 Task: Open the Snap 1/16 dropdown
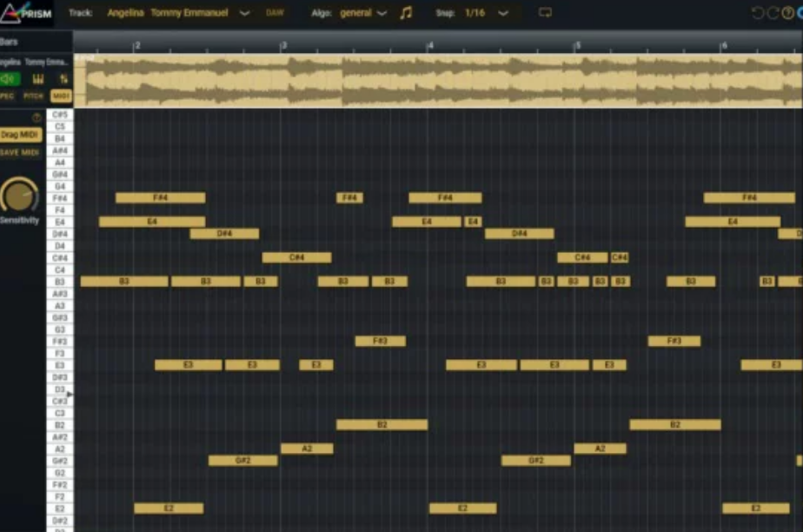click(x=486, y=13)
